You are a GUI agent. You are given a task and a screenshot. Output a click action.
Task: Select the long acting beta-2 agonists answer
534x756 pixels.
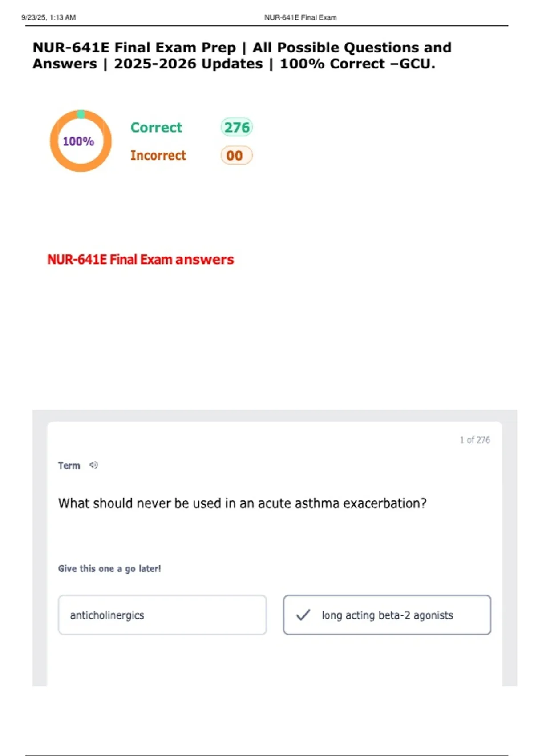(x=387, y=615)
